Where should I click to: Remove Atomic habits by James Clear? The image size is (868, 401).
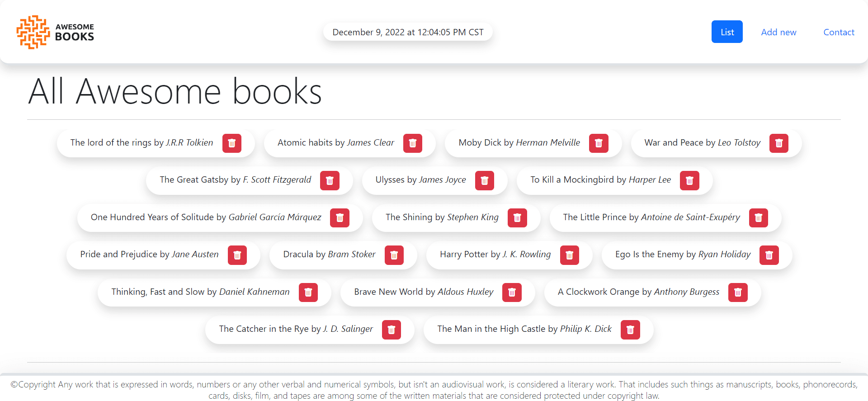click(413, 143)
